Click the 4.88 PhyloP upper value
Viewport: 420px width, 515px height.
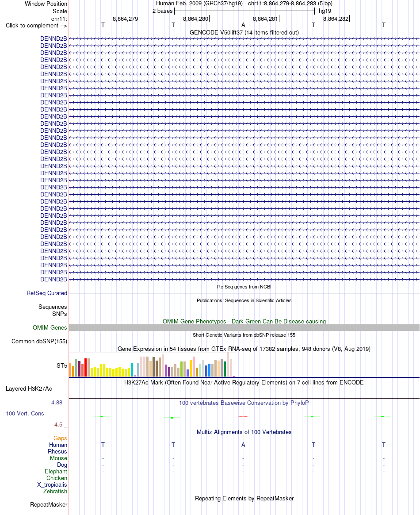point(57,402)
